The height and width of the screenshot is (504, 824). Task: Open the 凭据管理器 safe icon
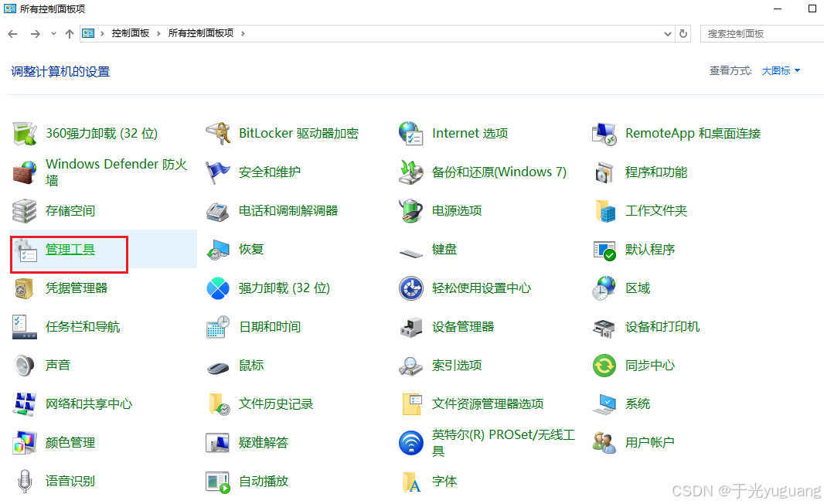[x=25, y=288]
